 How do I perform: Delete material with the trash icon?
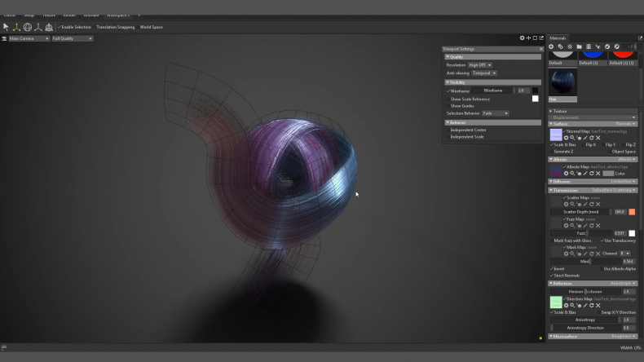click(x=589, y=46)
